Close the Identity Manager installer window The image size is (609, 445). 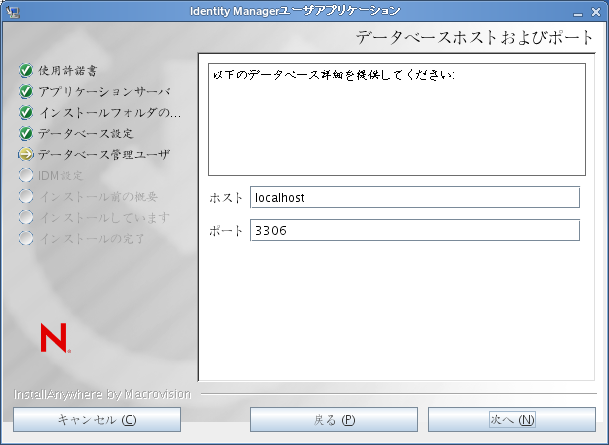click(596, 12)
